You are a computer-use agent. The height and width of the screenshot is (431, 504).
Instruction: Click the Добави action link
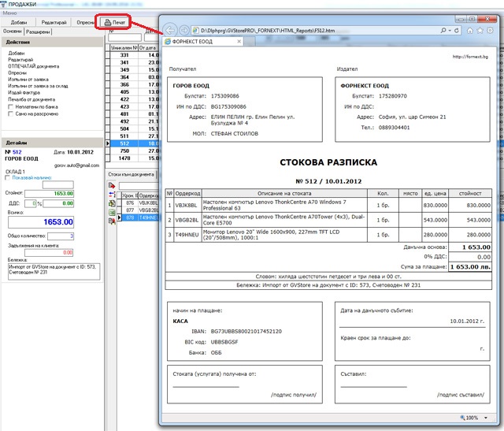pos(17,53)
